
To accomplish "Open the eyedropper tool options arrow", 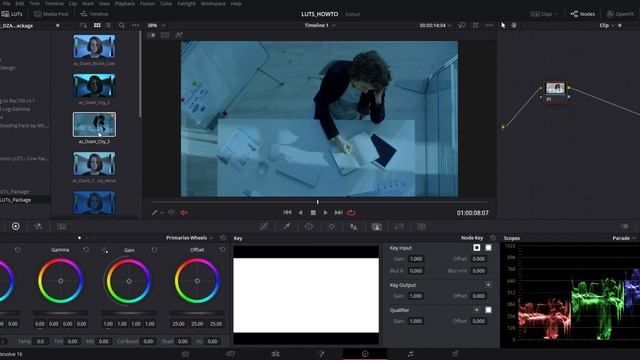I will pyautogui.click(x=162, y=213).
